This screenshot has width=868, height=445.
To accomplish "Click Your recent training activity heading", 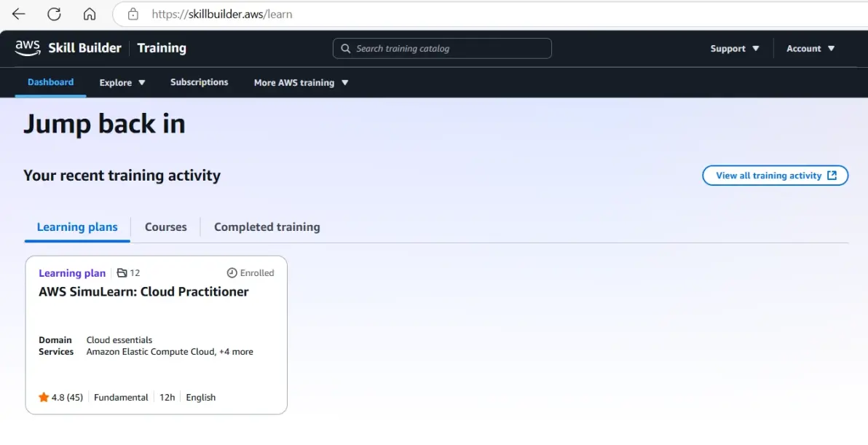I will (122, 176).
